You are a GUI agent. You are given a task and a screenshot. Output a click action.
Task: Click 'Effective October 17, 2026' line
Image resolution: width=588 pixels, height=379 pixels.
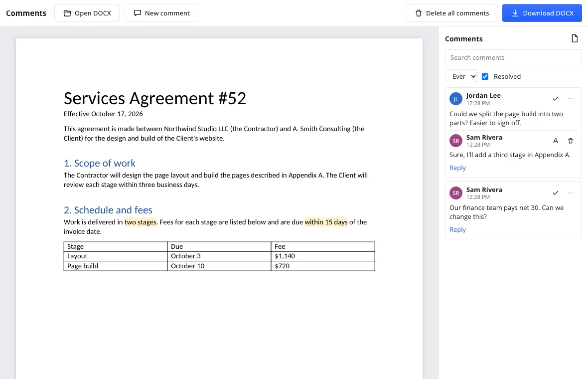pos(103,114)
